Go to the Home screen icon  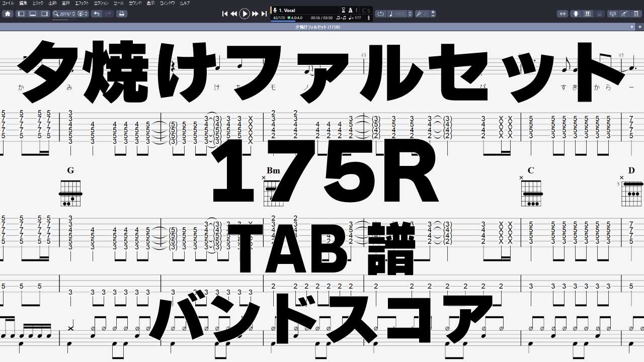pyautogui.click(x=8, y=14)
